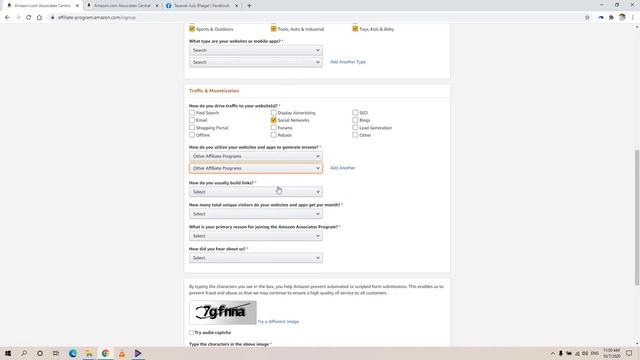Click the Traffic & Monetization heading

(x=214, y=91)
